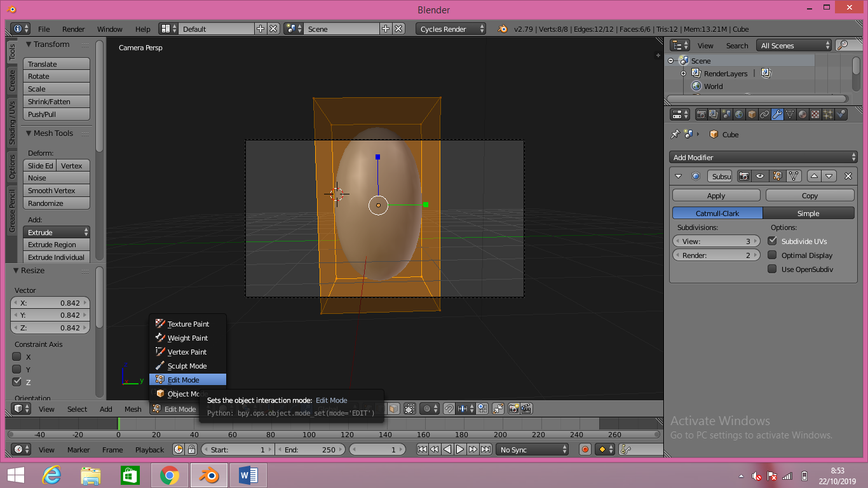
Task: Click the Smooth Vertex button
Action: (57, 191)
